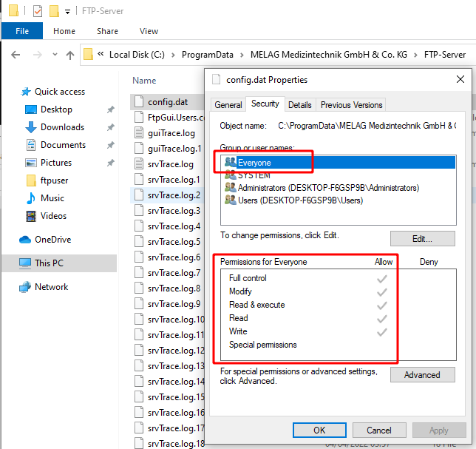Select OneDrive in the navigation pane
This screenshot has height=449, width=476.
[x=52, y=240]
